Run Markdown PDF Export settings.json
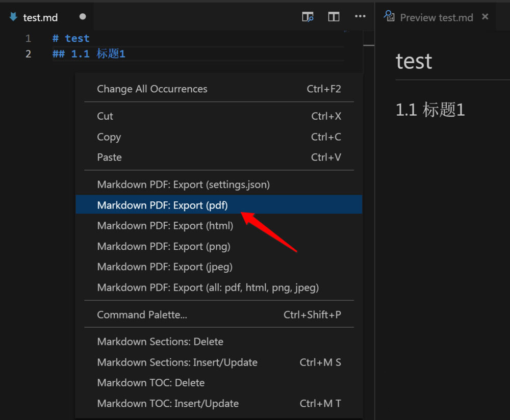Image resolution: width=510 pixels, height=420 pixels. pyautogui.click(x=184, y=184)
